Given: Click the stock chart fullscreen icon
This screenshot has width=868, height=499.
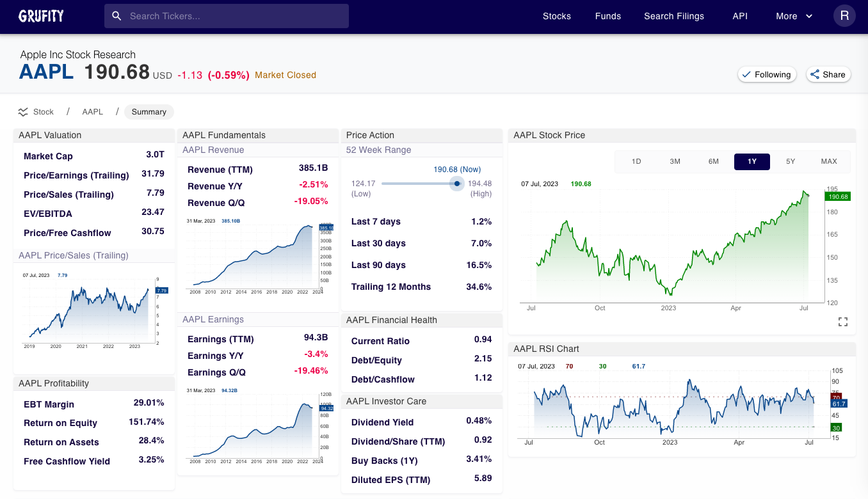Looking at the screenshot, I should point(843,322).
